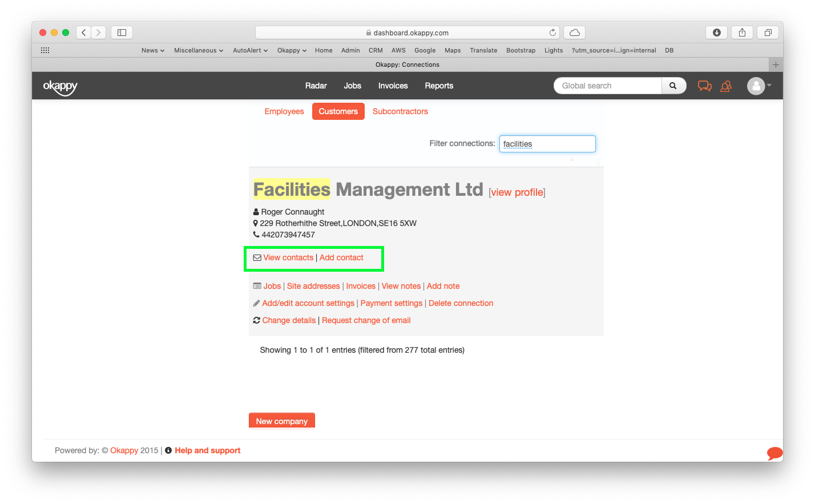815x504 pixels.
Task: Open the orange chat bubble widget
Action: pos(774,453)
